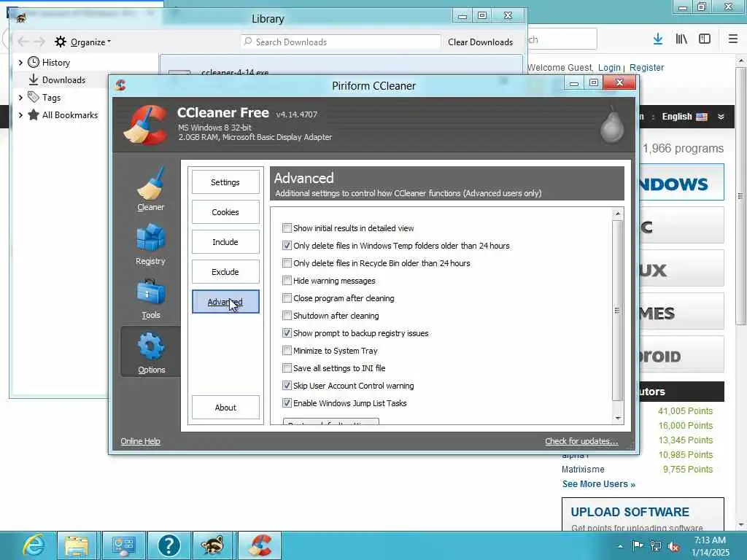Image resolution: width=747 pixels, height=560 pixels.
Task: Click the CCleaner title bar icon
Action: coord(120,85)
